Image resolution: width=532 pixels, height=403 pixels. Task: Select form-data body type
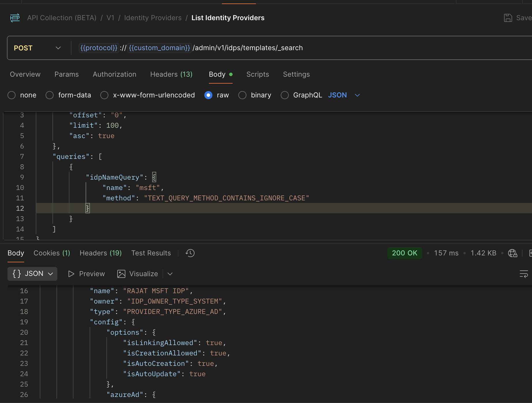[x=50, y=95]
